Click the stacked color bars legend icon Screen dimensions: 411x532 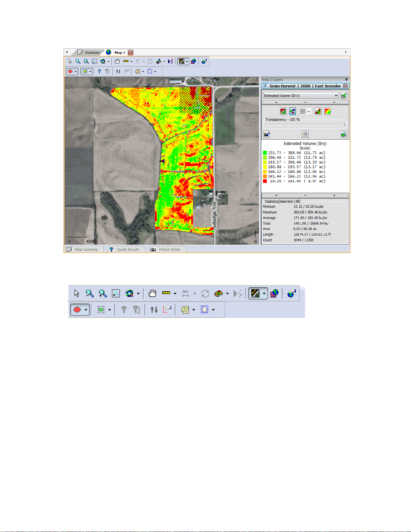pyautogui.click(x=318, y=111)
